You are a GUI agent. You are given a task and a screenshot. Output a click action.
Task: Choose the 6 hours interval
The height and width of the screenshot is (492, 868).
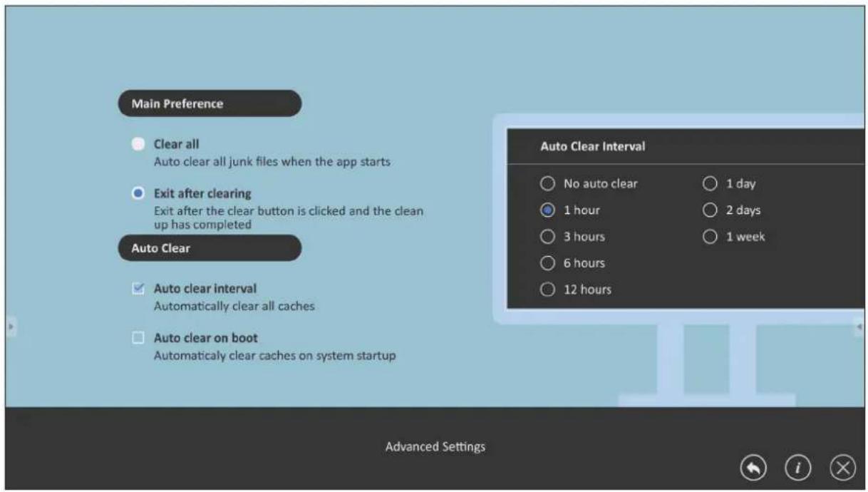[547, 263]
